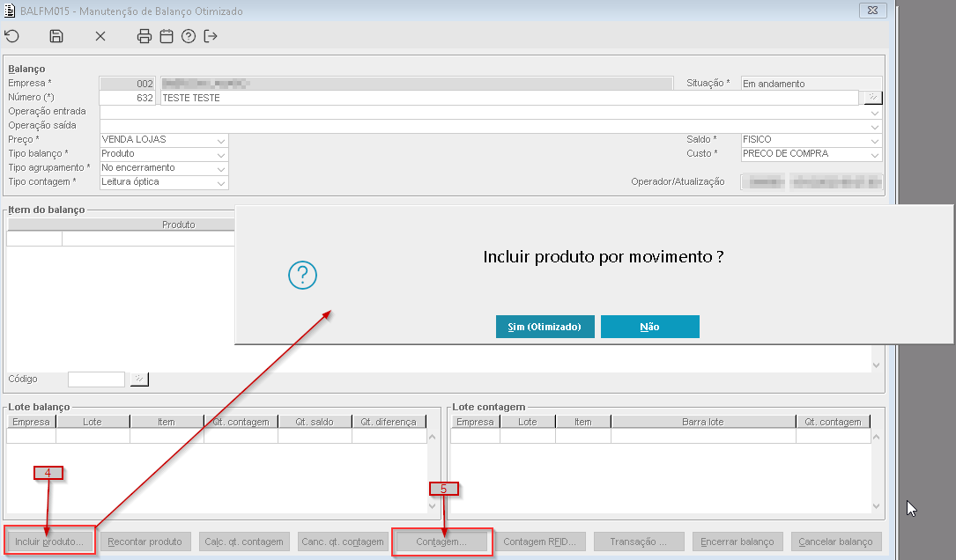Click Barra lote column header
956x560 pixels.
[703, 422]
